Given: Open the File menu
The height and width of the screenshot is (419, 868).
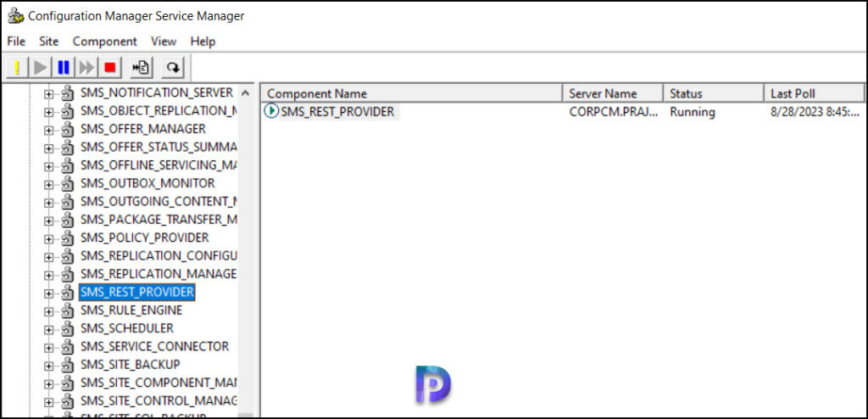Looking at the screenshot, I should [x=16, y=42].
